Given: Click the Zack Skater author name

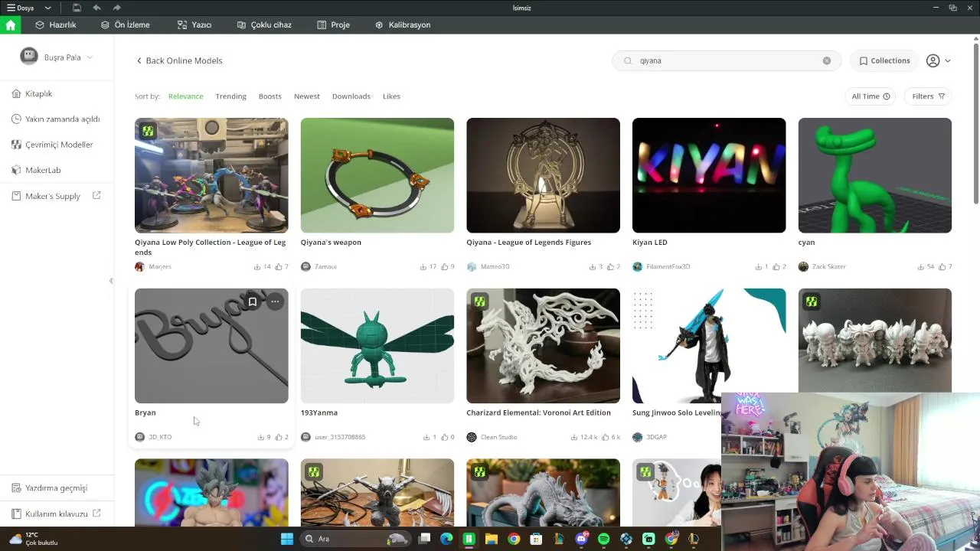Looking at the screenshot, I should (x=829, y=266).
